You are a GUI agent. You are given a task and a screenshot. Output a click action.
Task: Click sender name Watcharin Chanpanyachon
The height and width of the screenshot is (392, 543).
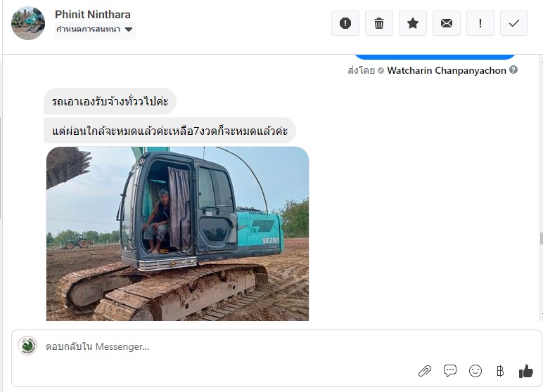click(x=447, y=70)
